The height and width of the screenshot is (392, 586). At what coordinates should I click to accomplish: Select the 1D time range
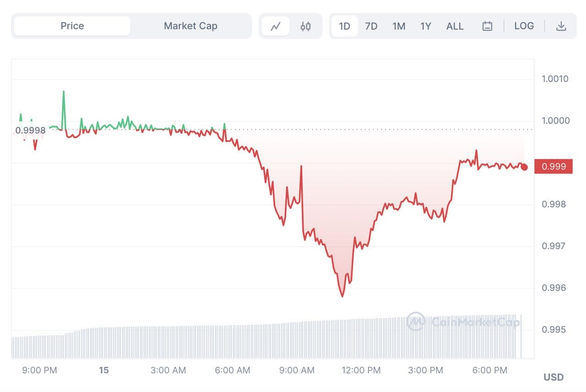click(x=344, y=26)
